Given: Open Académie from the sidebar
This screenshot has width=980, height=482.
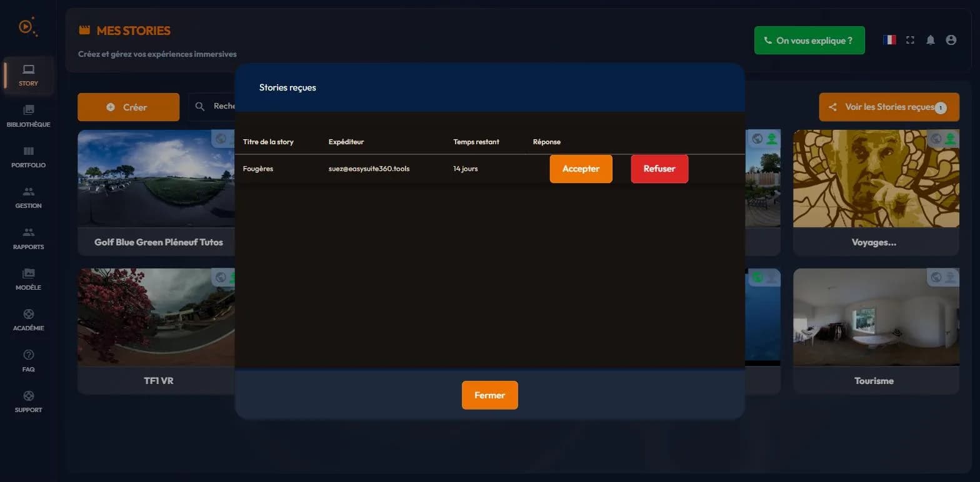Looking at the screenshot, I should 28,320.
